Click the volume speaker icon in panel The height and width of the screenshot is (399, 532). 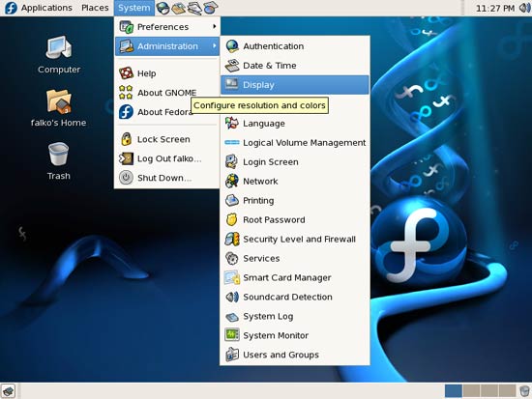pos(524,8)
